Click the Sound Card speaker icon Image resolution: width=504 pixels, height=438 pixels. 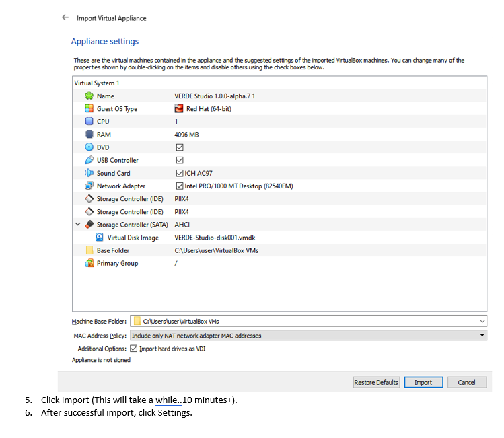[x=89, y=173]
